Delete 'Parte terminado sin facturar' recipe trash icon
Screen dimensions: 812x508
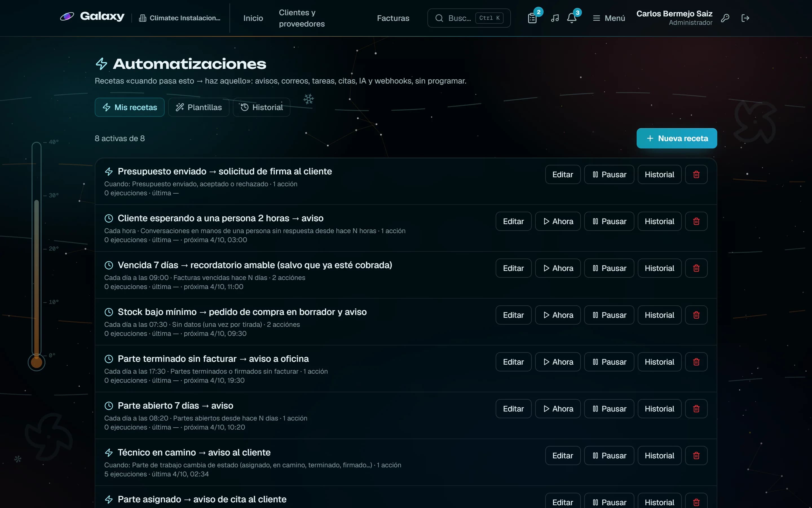(696, 362)
